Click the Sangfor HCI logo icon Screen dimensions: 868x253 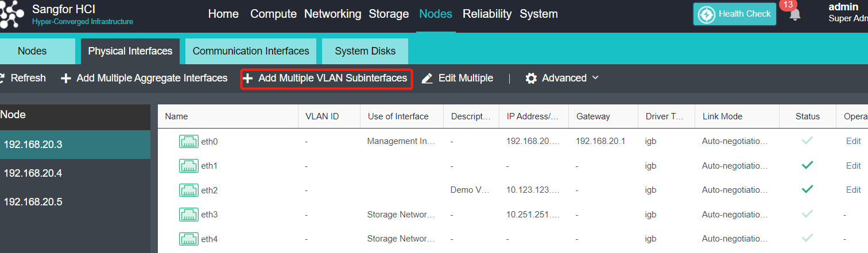pyautogui.click(x=11, y=14)
